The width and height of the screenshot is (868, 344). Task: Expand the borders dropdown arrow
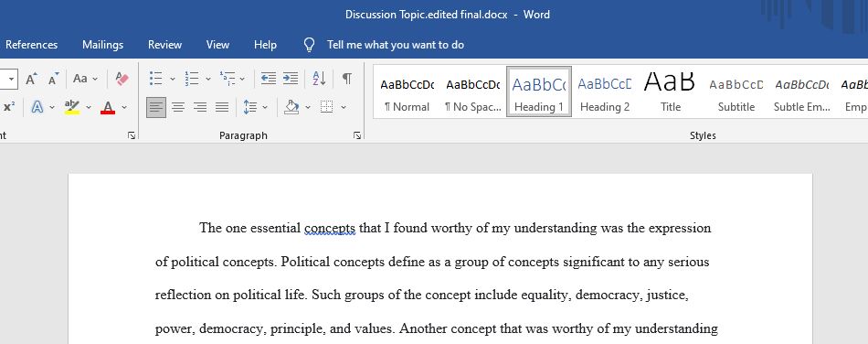pyautogui.click(x=344, y=107)
